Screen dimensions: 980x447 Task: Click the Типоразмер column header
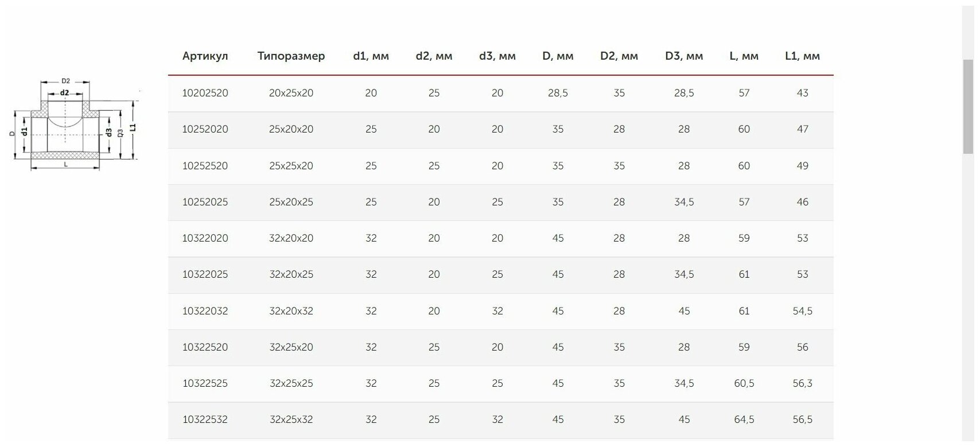tap(291, 56)
